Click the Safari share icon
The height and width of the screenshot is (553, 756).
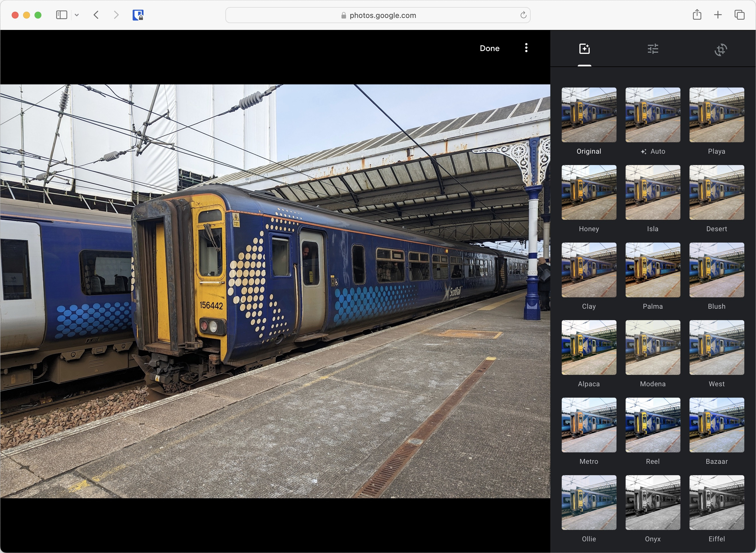pos(697,15)
